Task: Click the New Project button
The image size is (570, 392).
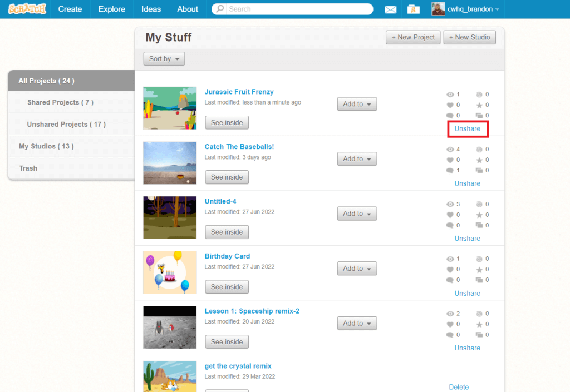Action: [x=413, y=37]
